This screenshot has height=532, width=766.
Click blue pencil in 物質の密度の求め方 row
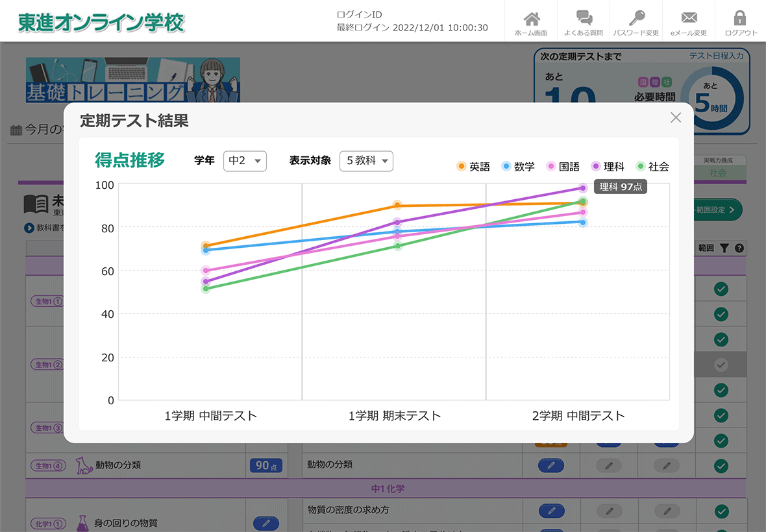click(552, 511)
